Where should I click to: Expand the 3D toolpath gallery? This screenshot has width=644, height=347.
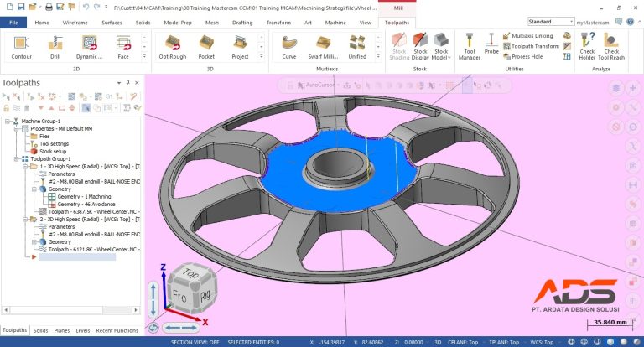(262, 56)
